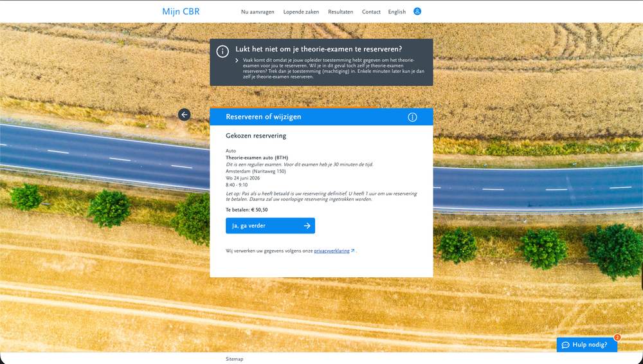
Task: Click the text Theorie-examen auto (BTH)
Action: point(257,158)
